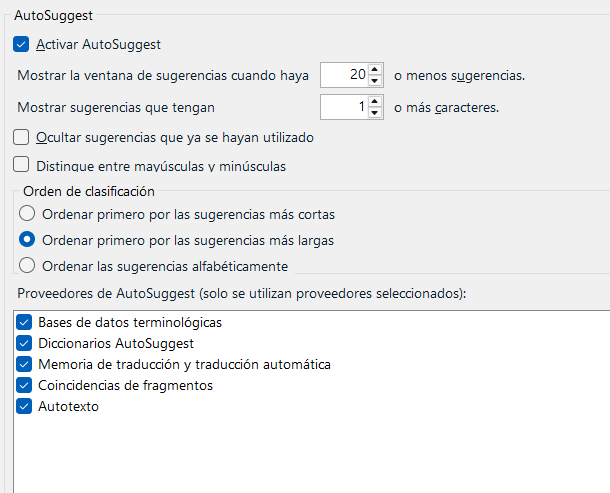Viewport: 610px width, 493px height.
Task: Decrease the maximum suggestions count spinner
Action: 375,81
